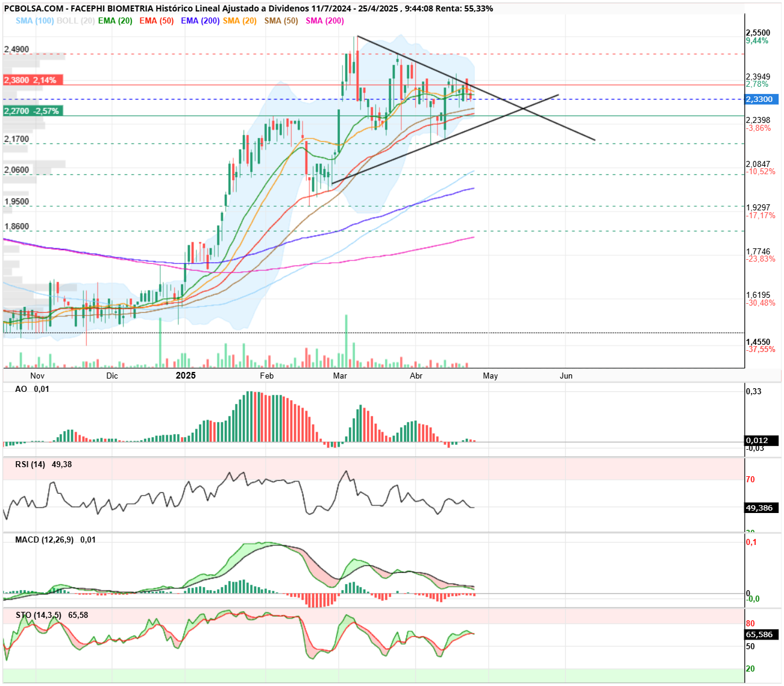Click the Mar month on time axis
The image size is (784, 686).
point(340,376)
